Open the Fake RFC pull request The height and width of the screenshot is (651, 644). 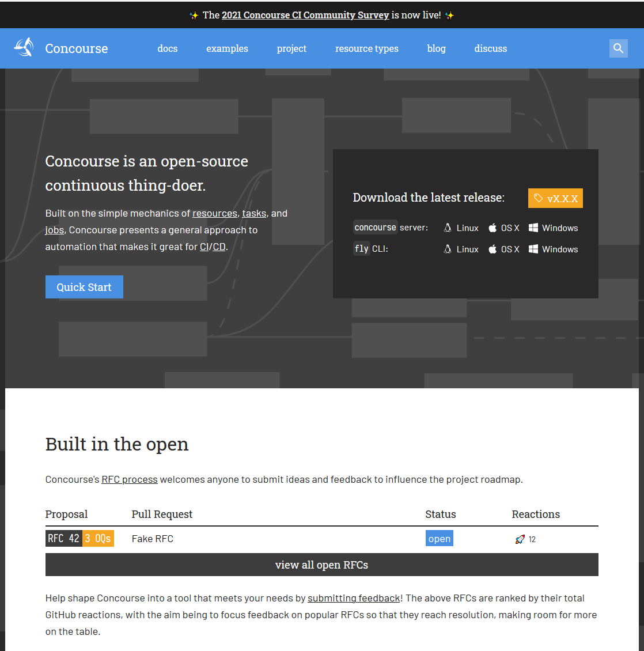[x=153, y=539]
